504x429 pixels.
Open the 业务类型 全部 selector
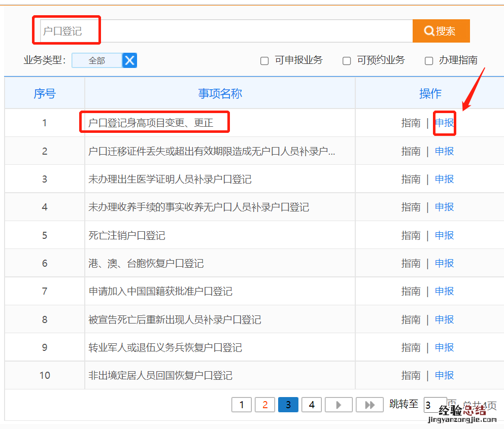(97, 60)
